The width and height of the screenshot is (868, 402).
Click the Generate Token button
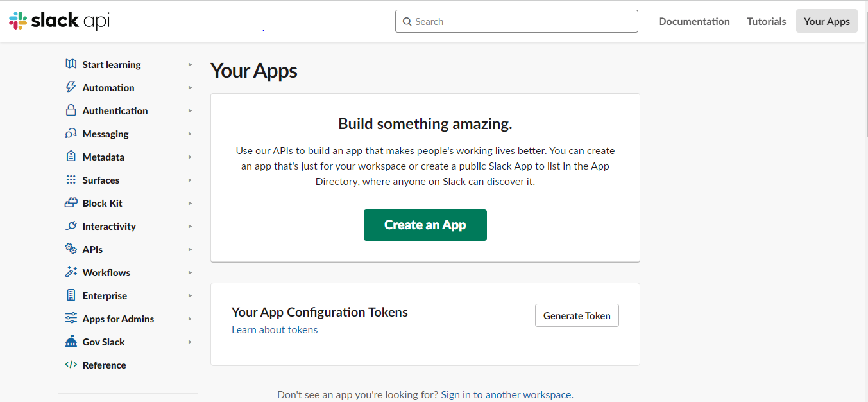(x=577, y=315)
